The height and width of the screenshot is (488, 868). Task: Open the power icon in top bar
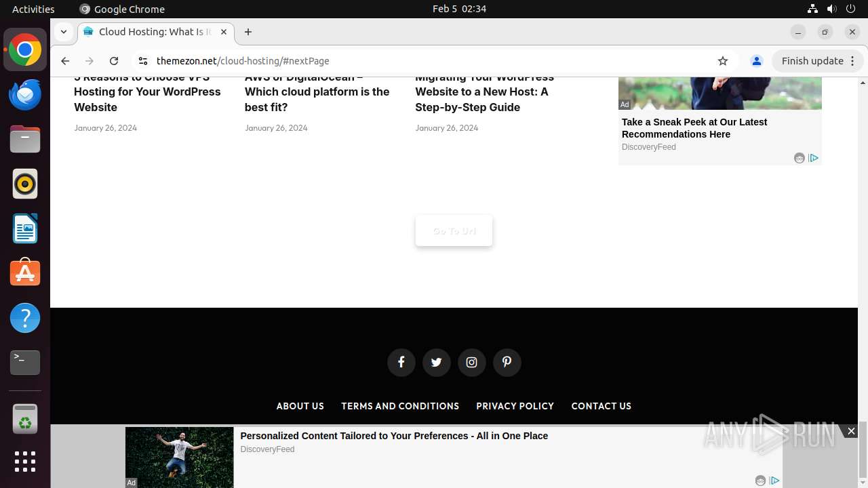(x=850, y=9)
